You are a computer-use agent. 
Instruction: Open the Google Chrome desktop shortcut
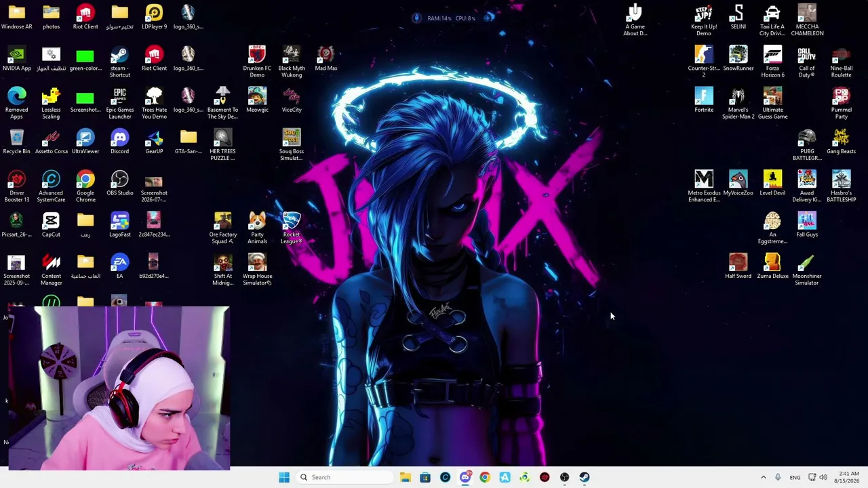pos(85,186)
